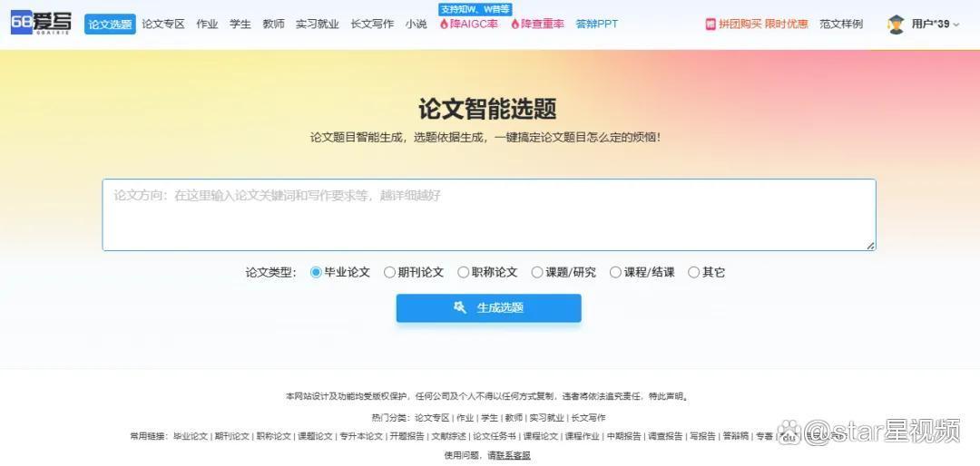The width and height of the screenshot is (980, 466).
Task: Click the user avatar graduation-cap icon
Action: (x=896, y=24)
